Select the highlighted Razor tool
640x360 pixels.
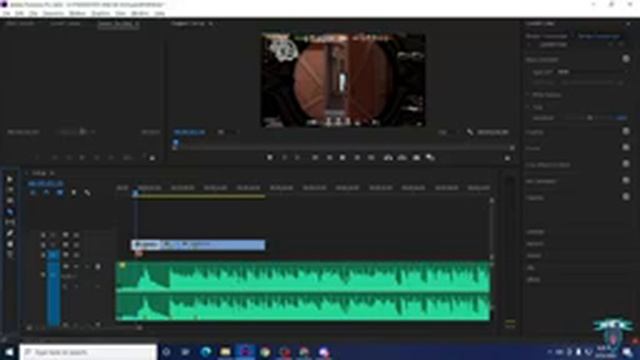[x=10, y=212]
